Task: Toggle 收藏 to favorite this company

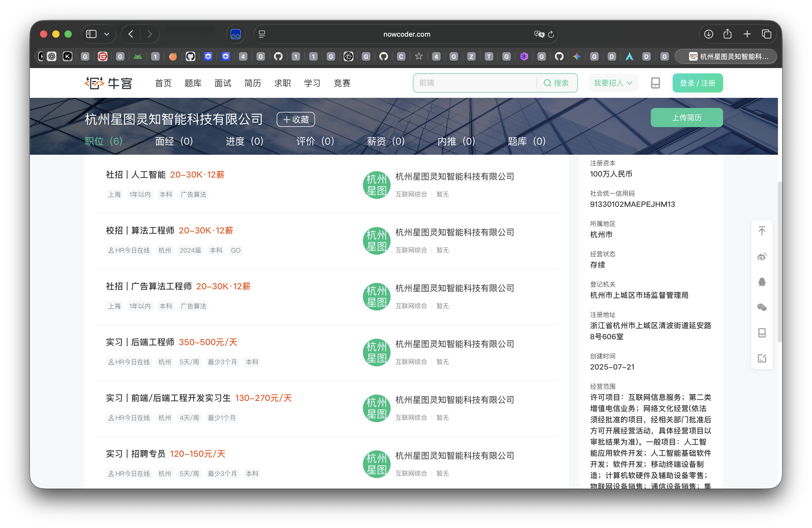Action: tap(296, 119)
